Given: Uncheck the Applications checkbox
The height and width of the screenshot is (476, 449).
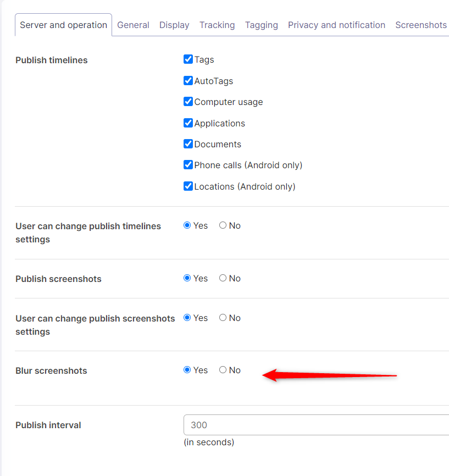Looking at the screenshot, I should point(188,123).
